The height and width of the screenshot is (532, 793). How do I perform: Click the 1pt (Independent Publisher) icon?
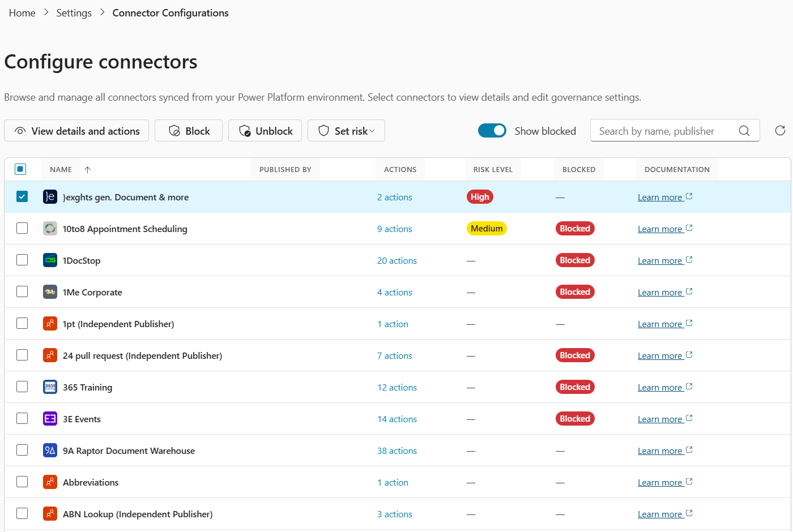click(50, 323)
